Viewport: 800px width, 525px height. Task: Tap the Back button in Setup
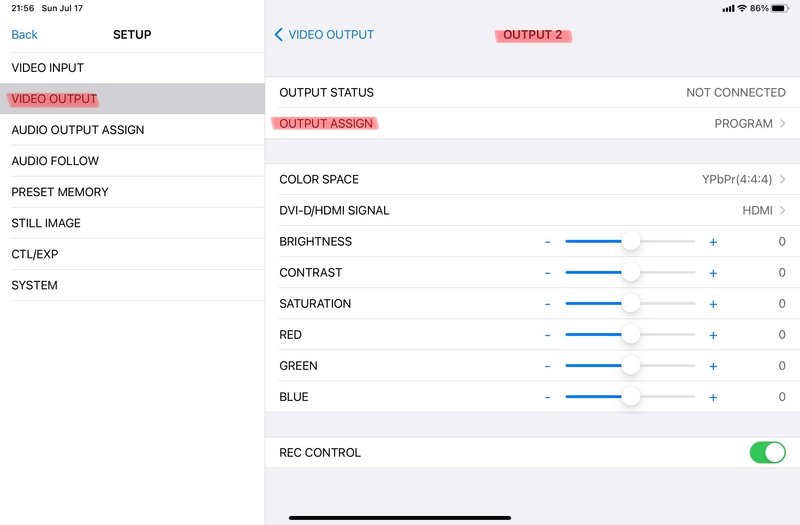pos(24,35)
